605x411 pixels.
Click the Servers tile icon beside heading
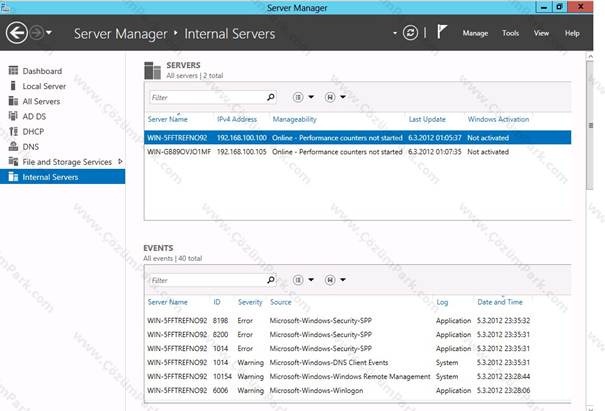[152, 71]
